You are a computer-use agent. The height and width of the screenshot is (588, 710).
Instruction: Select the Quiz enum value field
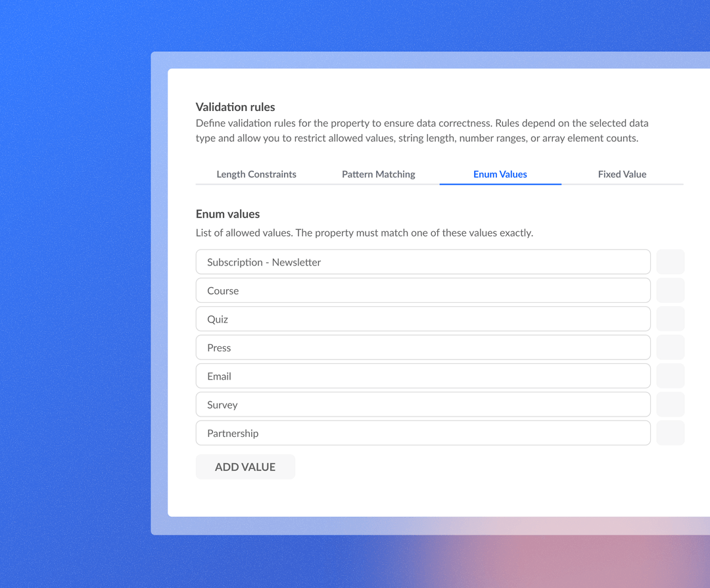pos(423,319)
